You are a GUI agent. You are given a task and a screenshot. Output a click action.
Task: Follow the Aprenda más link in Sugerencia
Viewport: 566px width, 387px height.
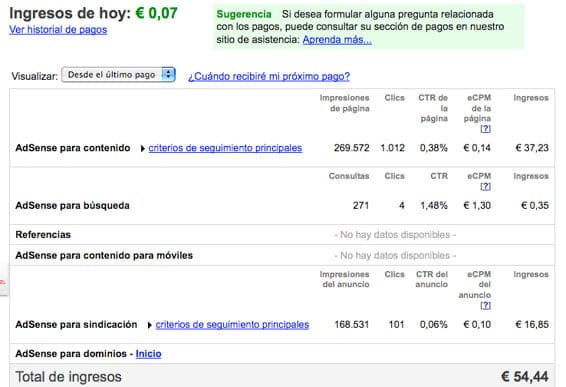[x=337, y=39]
